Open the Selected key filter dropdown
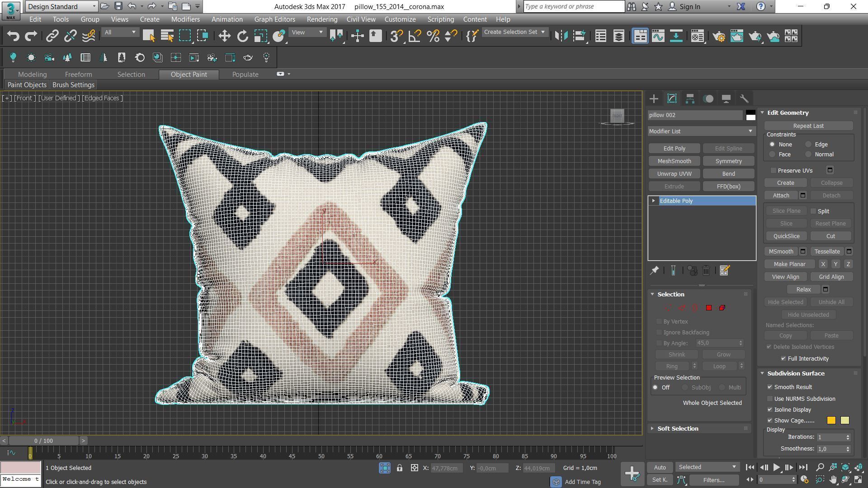868x488 pixels. [x=707, y=467]
